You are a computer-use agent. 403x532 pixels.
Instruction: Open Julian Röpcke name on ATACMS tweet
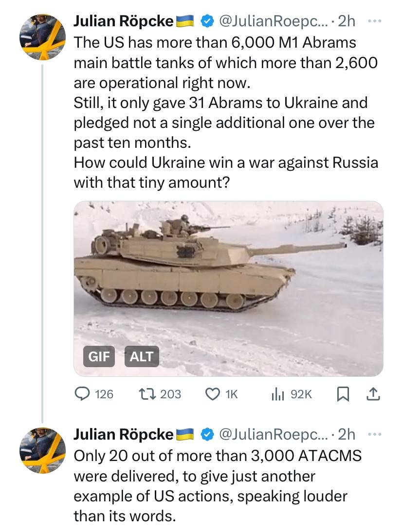click(x=123, y=434)
